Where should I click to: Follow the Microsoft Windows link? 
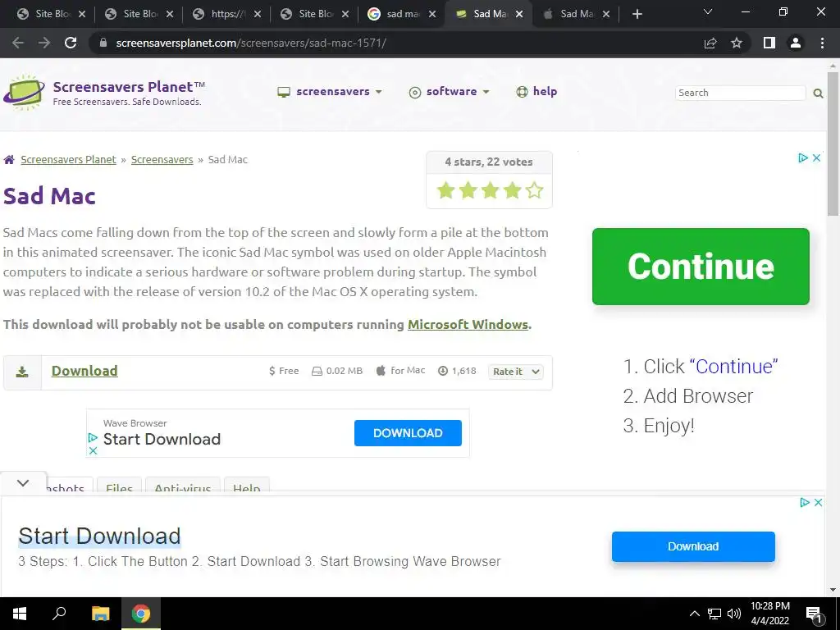point(468,325)
